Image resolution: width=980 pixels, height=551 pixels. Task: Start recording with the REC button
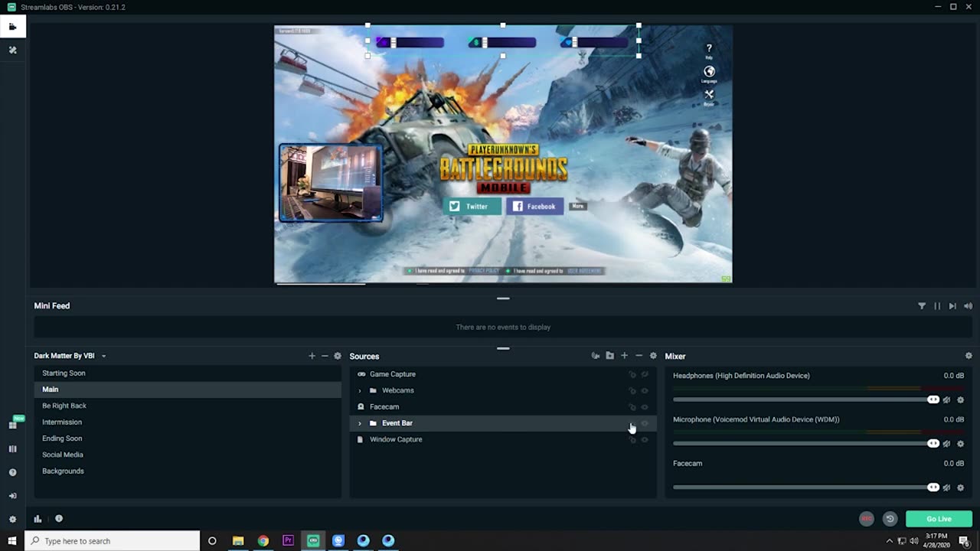[x=867, y=519]
